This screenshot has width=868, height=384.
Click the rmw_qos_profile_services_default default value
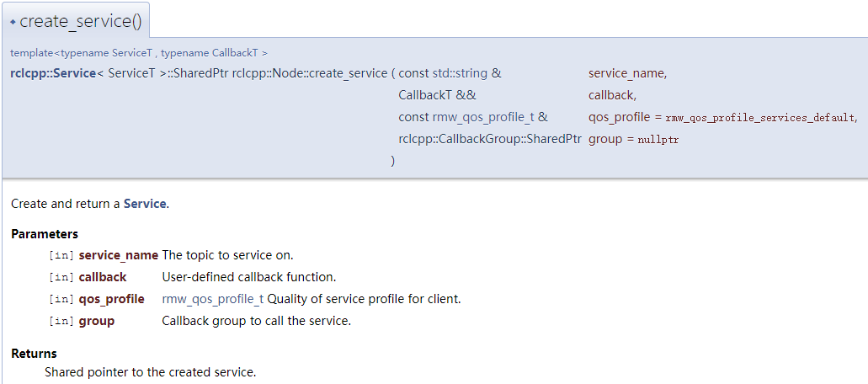(x=760, y=118)
